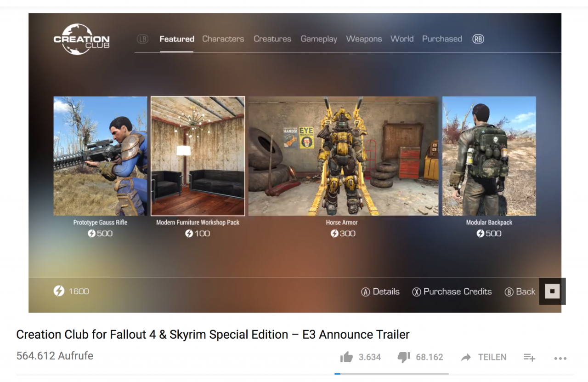Click the LB bumper icon
The image size is (588, 382).
(x=142, y=39)
